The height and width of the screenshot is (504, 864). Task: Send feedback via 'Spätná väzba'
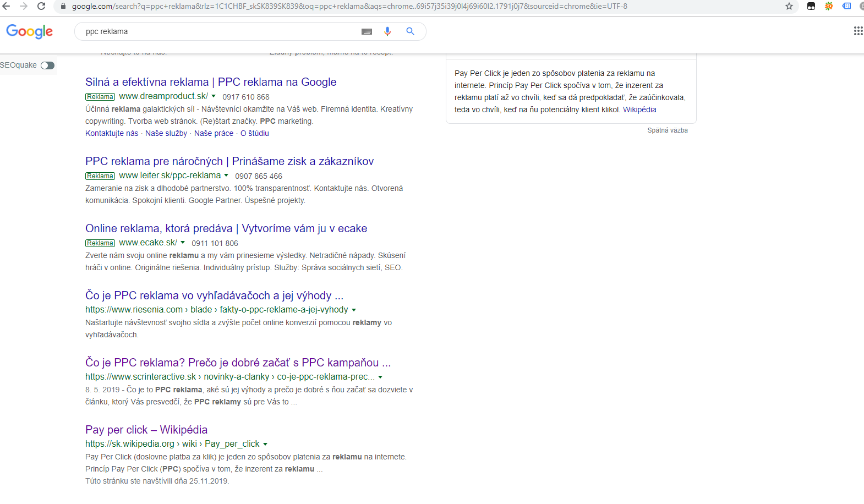click(x=668, y=130)
